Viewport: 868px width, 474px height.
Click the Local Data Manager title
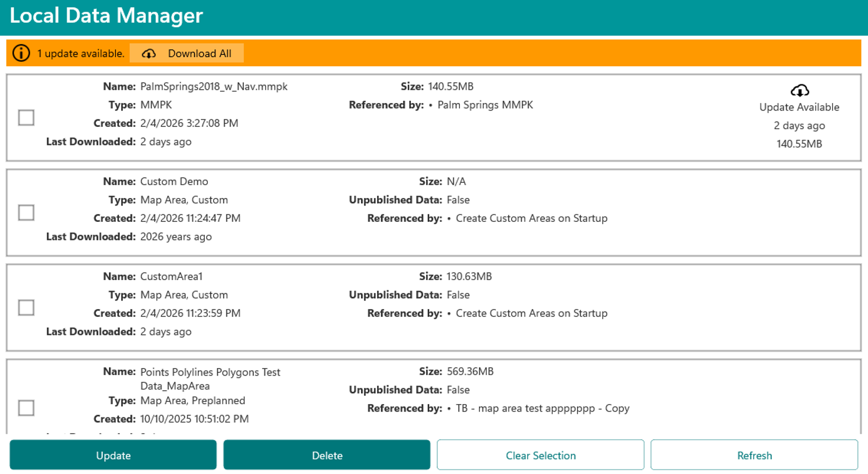(x=106, y=16)
